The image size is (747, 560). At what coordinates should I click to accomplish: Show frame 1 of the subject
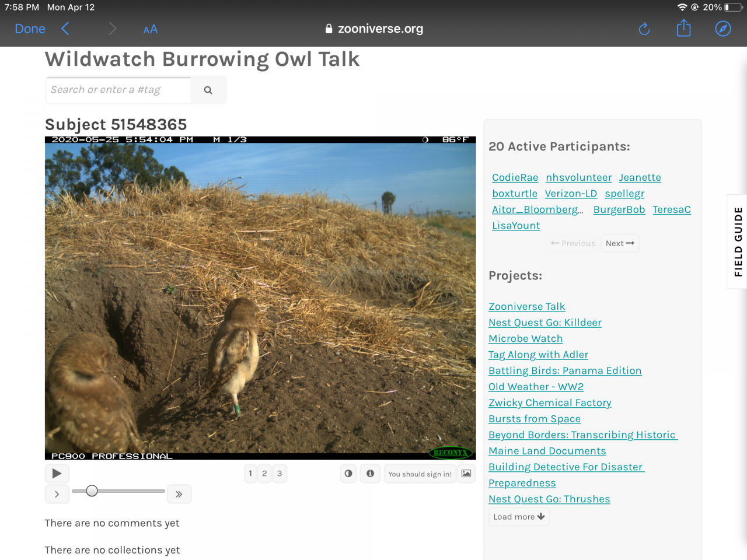pos(250,474)
